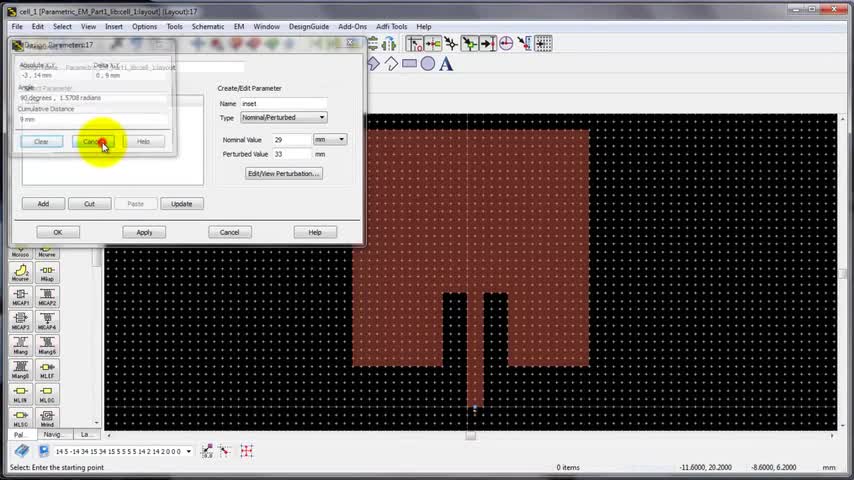Select the MICAP2 palette component
The width and height of the screenshot is (854, 480).
[x=47, y=296]
